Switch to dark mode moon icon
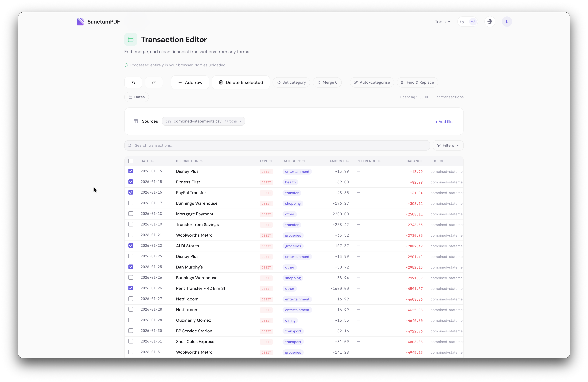Viewport: 588px width, 382px height. click(x=462, y=22)
